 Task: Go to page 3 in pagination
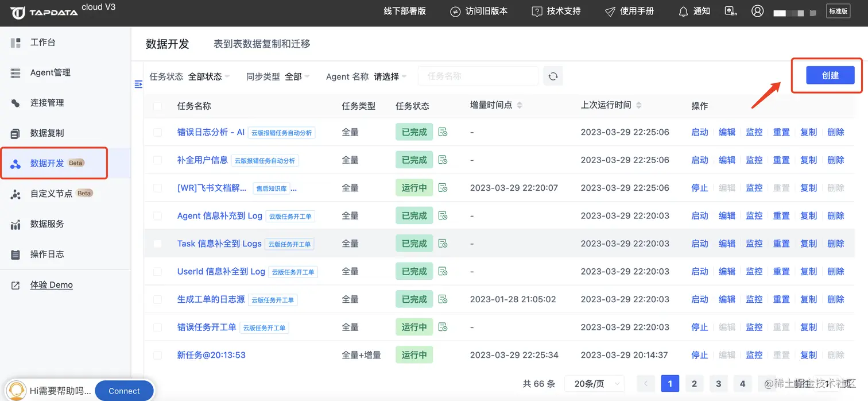pyautogui.click(x=718, y=384)
